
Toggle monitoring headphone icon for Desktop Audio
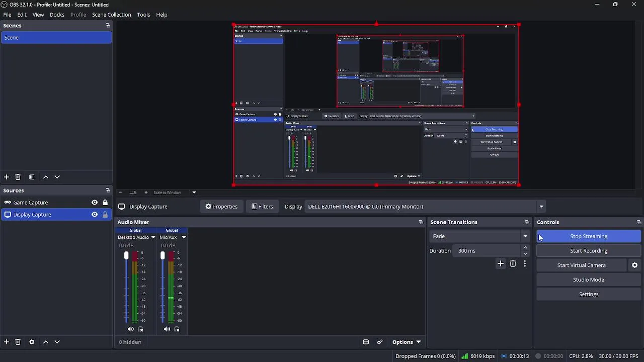coord(141,330)
